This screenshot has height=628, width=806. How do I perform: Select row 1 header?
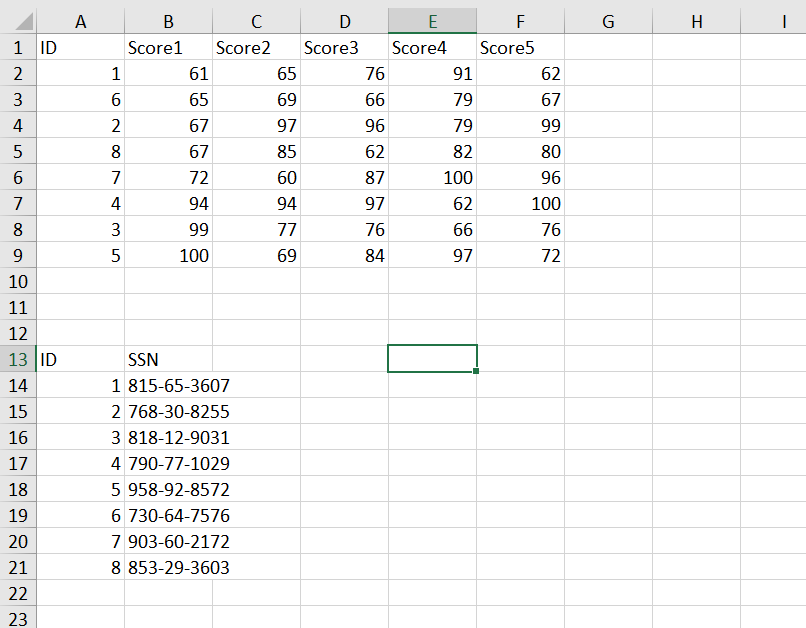tap(18, 47)
